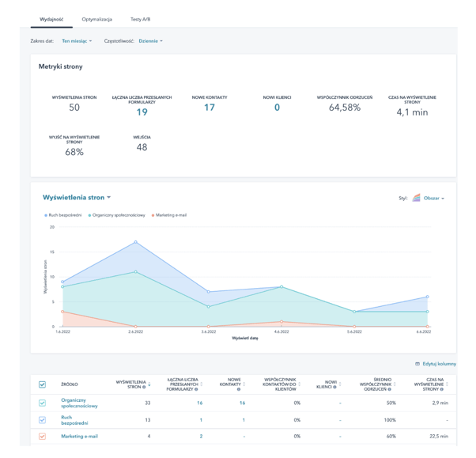476x458 pixels.
Task: Click form submissions 16 in Organiczny społecznościowy row
Action: click(200, 403)
